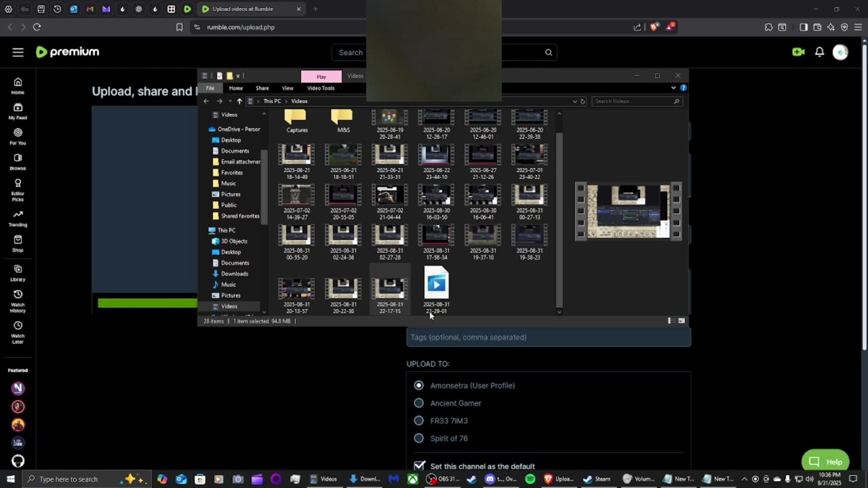The height and width of the screenshot is (488, 868).
Task: Select video 2025-08-31 22-29-01
Action: 436,290
